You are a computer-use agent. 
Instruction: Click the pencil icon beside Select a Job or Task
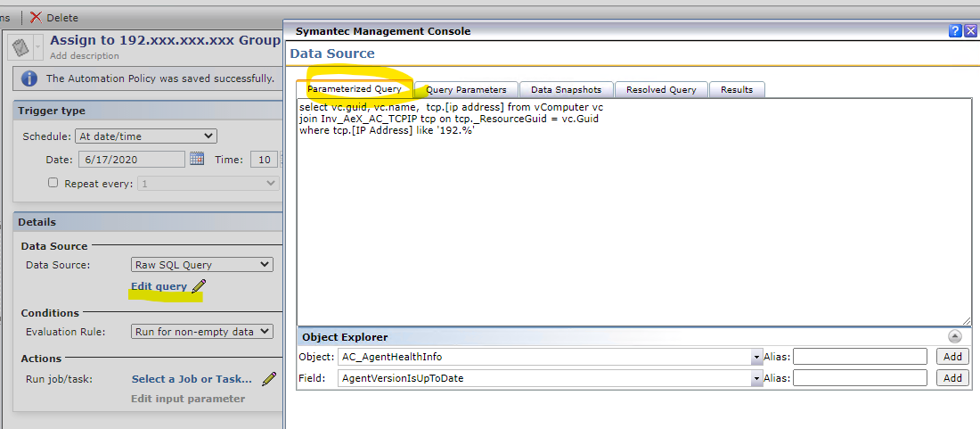tap(269, 378)
